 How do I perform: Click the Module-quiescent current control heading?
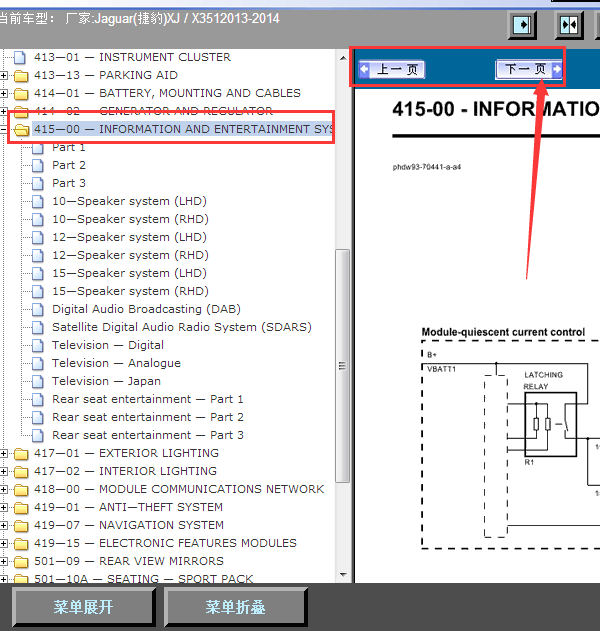tap(503, 332)
